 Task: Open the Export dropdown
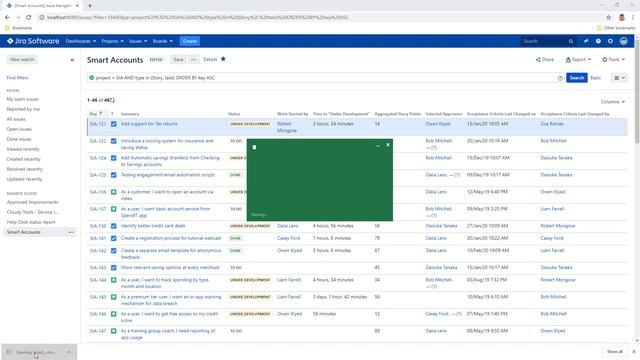coord(578,60)
